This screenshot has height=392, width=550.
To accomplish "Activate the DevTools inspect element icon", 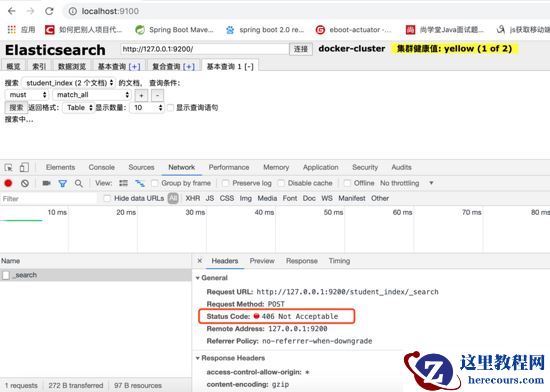I will 9,168.
